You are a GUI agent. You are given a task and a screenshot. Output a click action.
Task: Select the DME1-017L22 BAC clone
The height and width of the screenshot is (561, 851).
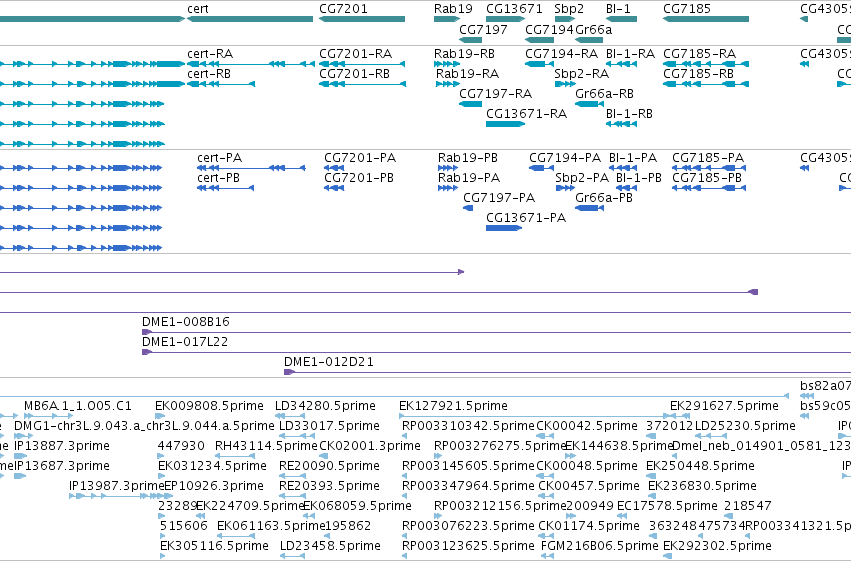[x=496, y=352]
